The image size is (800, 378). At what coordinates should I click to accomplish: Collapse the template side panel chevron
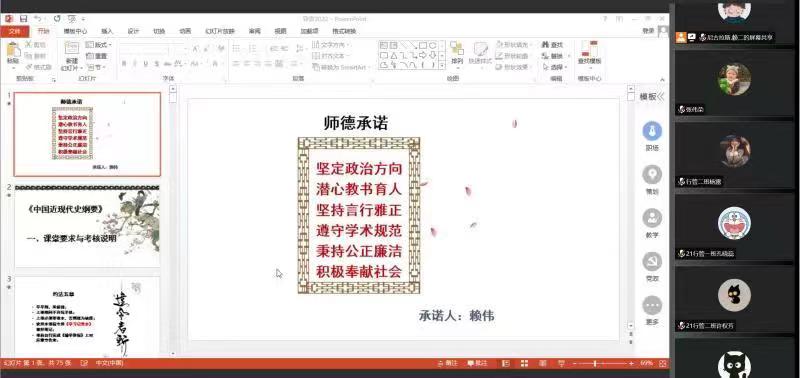pyautogui.click(x=661, y=96)
